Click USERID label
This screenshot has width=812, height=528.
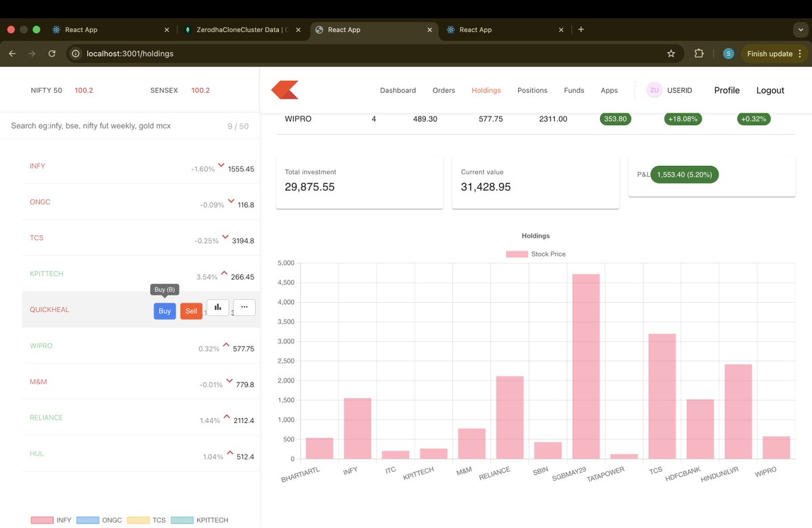tap(679, 90)
